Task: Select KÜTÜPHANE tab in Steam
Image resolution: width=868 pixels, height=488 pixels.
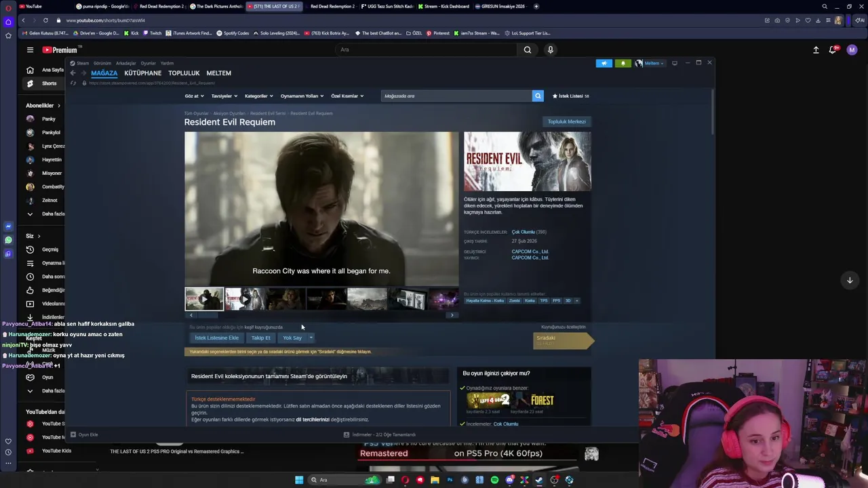Action: [143, 73]
